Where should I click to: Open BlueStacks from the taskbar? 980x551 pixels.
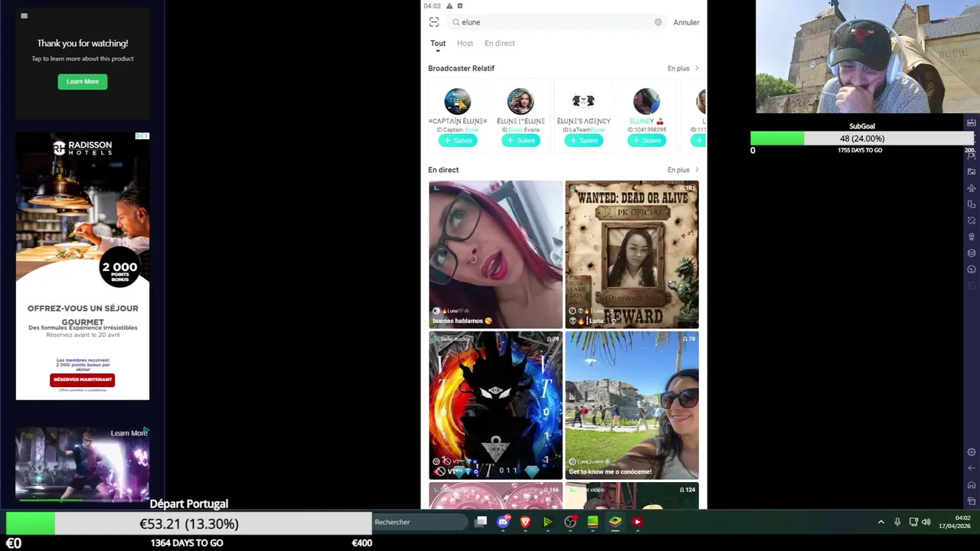coord(615,522)
